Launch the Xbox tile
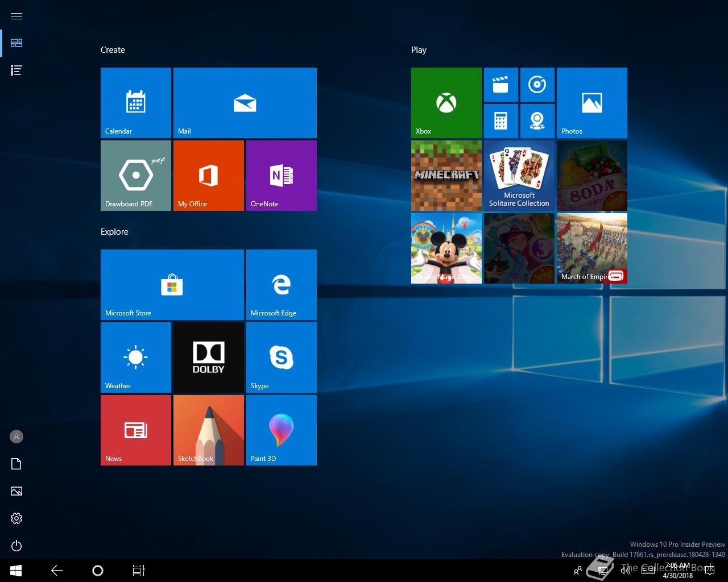Image resolution: width=728 pixels, height=582 pixels. pyautogui.click(x=446, y=103)
